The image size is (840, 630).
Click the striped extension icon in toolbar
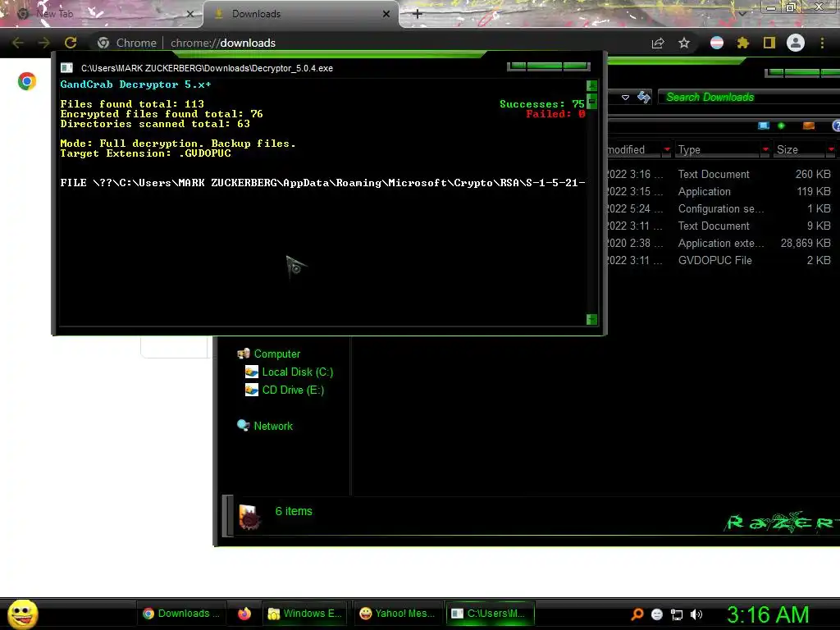[717, 43]
